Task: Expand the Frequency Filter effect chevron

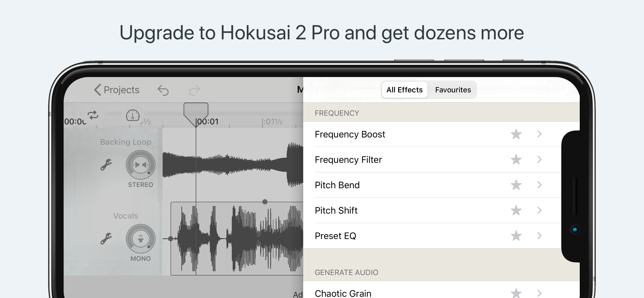Action: (540, 160)
